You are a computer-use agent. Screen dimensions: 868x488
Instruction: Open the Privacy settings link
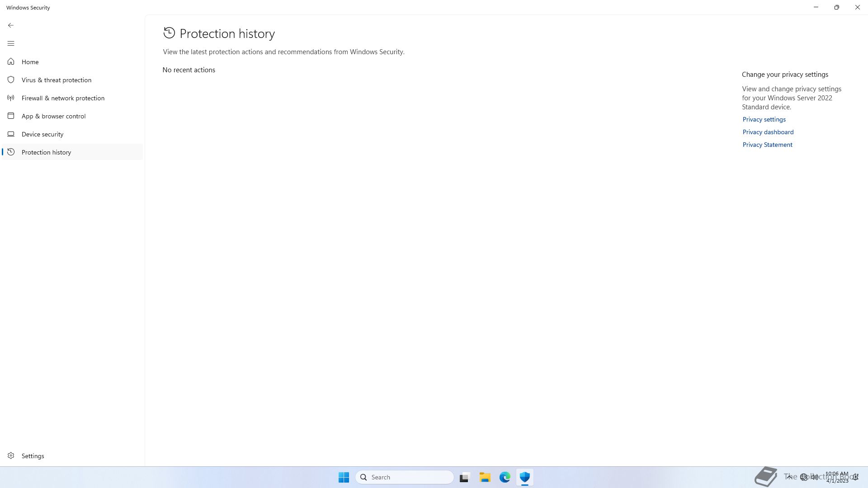click(x=764, y=119)
